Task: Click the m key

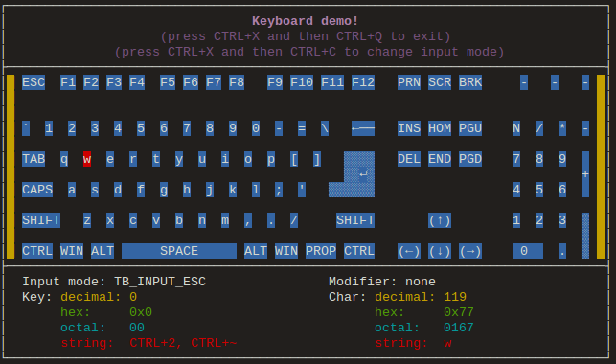Action: (225, 220)
